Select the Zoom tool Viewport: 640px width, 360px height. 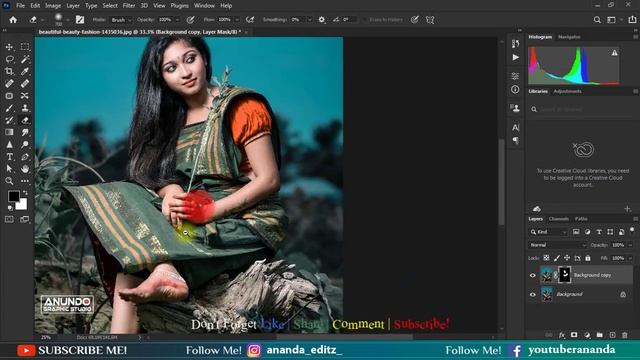[x=9, y=181]
